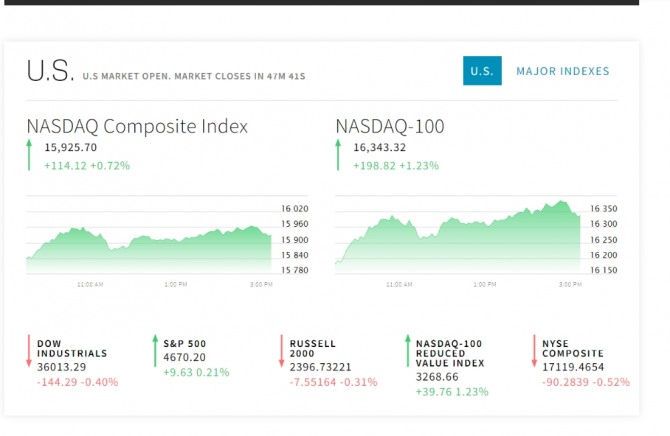
Task: Click the green up arrow beside NASDAQ-100
Action: [339, 155]
